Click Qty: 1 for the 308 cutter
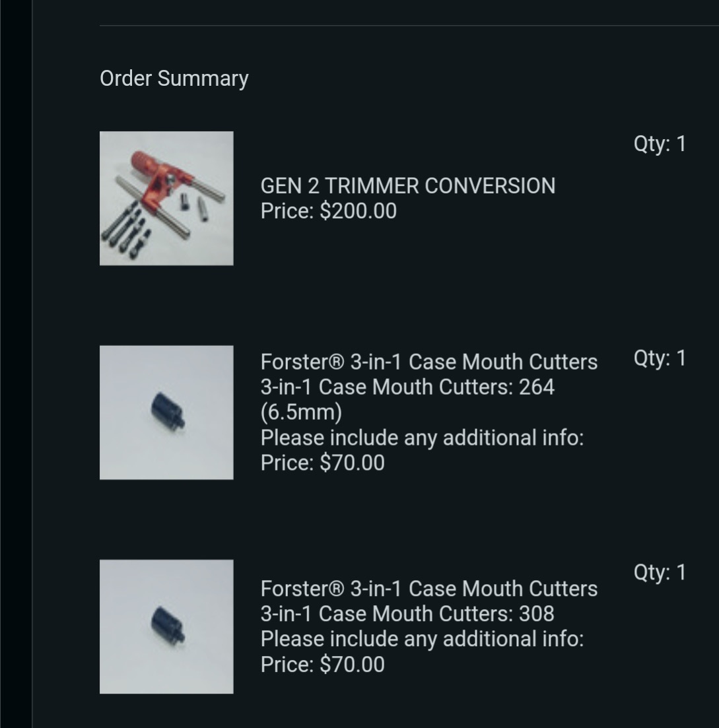719x728 pixels. point(660,572)
